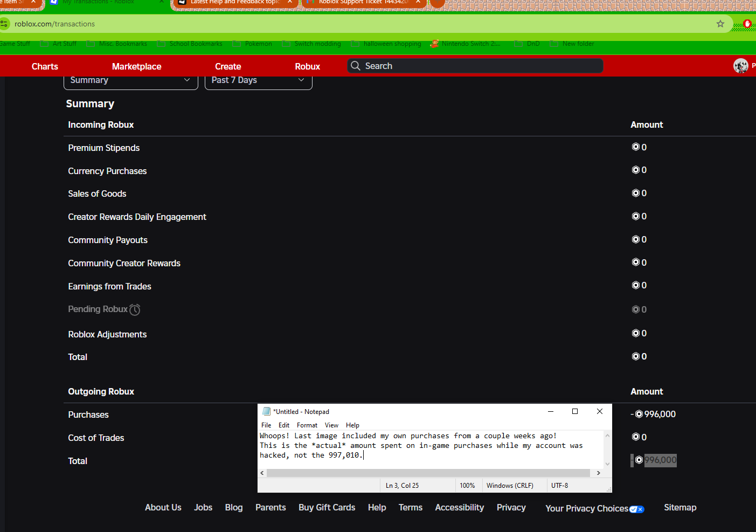Open the red hand extension icon
Viewport: 756px width, 532px height.
pyautogui.click(x=747, y=24)
